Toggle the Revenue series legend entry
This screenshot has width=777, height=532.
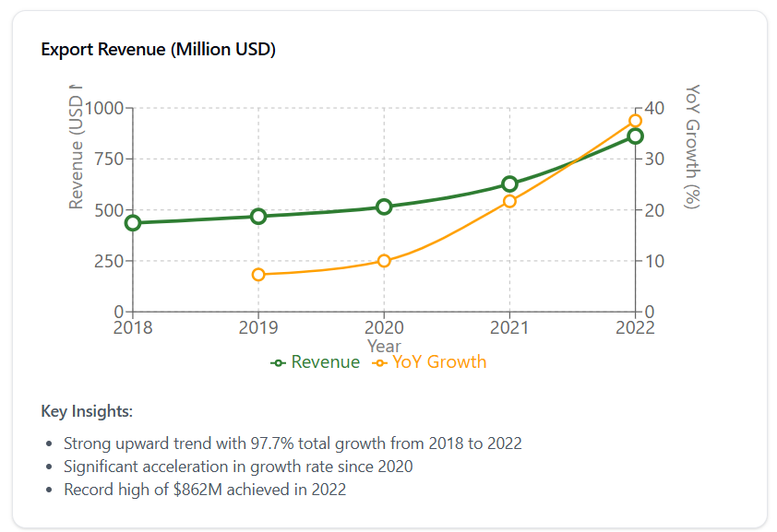pos(316,362)
